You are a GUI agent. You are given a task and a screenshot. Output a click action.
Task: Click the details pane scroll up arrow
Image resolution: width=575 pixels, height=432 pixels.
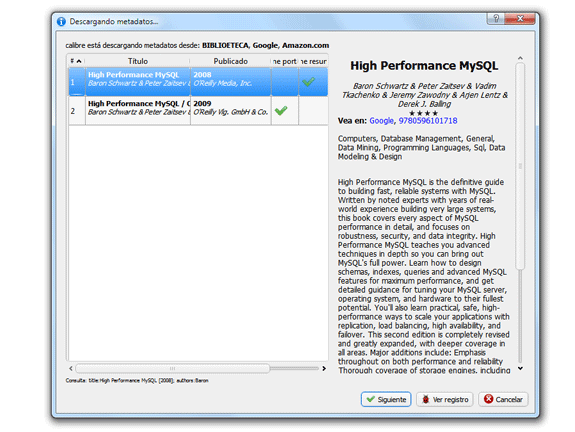(x=520, y=58)
